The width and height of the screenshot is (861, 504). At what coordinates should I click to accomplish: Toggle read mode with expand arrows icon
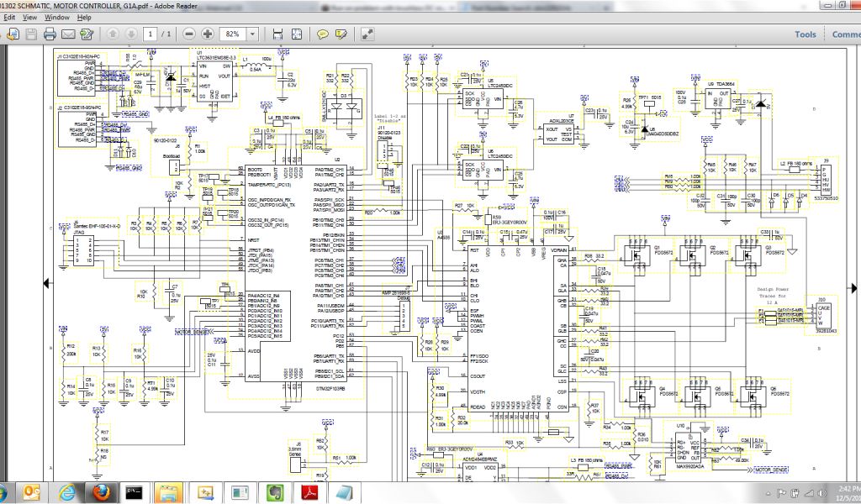point(367,34)
